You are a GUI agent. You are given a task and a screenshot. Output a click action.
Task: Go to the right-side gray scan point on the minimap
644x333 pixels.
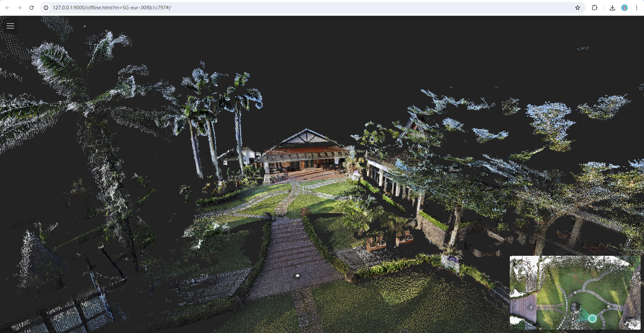tap(609, 306)
